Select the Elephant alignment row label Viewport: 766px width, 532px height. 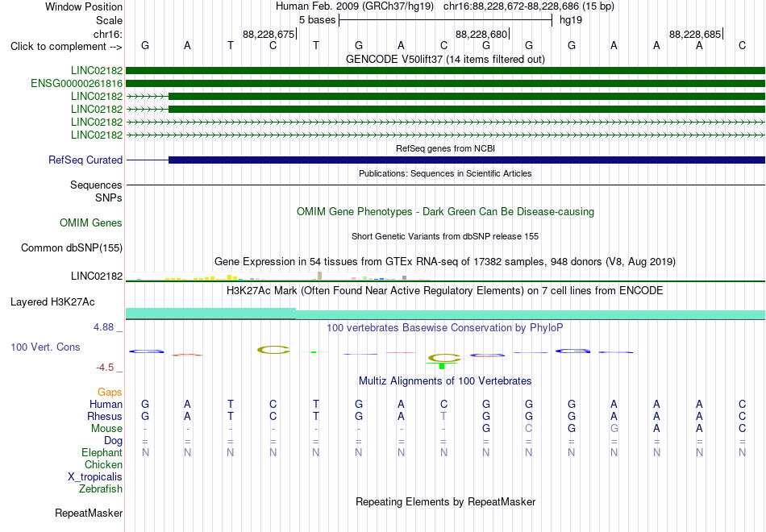click(102, 452)
